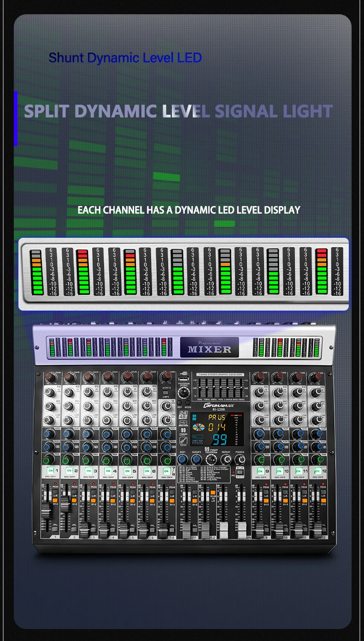Click the REPEAT knob

click(x=226, y=459)
